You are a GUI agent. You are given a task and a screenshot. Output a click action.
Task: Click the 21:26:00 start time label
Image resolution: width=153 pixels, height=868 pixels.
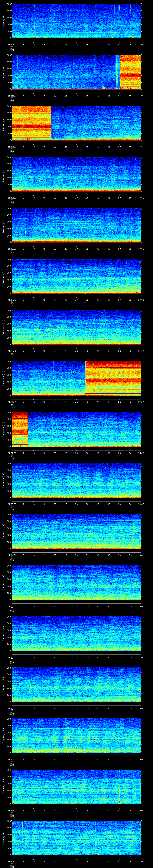[12, 657]
